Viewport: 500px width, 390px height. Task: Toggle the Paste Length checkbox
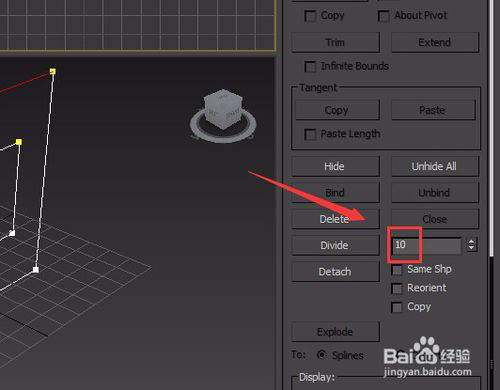click(310, 134)
